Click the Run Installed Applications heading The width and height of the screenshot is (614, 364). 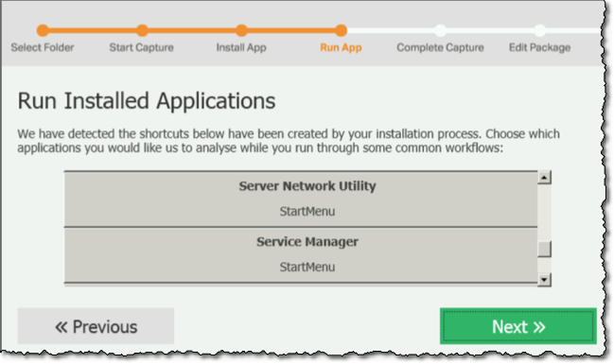(147, 101)
